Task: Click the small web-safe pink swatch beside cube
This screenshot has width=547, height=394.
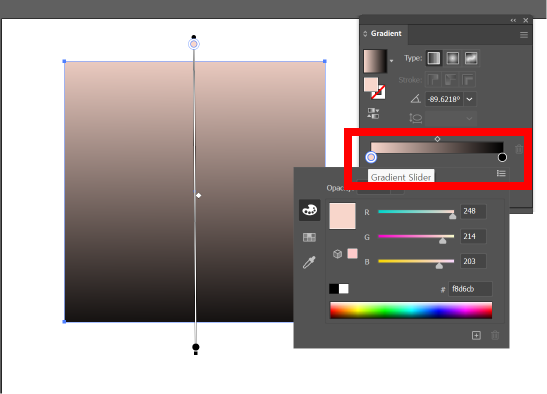Action: pyautogui.click(x=352, y=254)
